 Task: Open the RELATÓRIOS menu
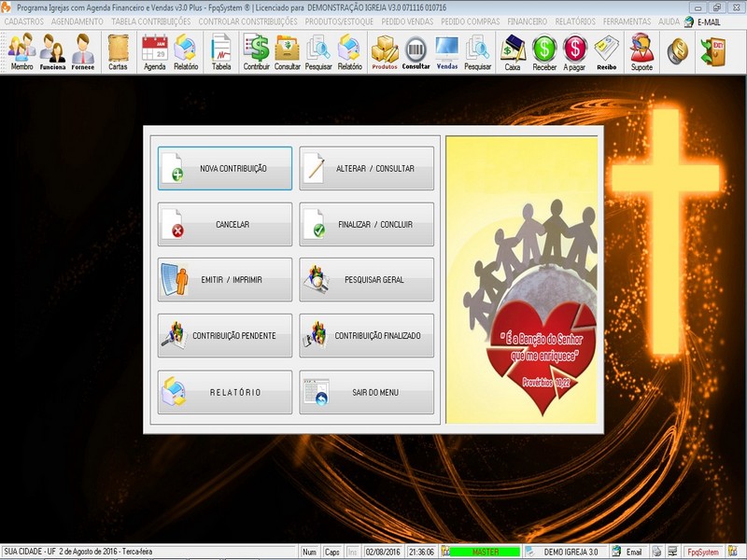pyautogui.click(x=574, y=21)
